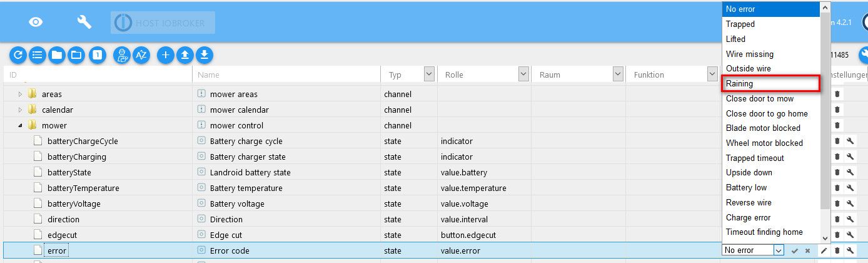Click the download objects icon
Image resolution: width=868 pixels, height=263 pixels.
(204, 55)
